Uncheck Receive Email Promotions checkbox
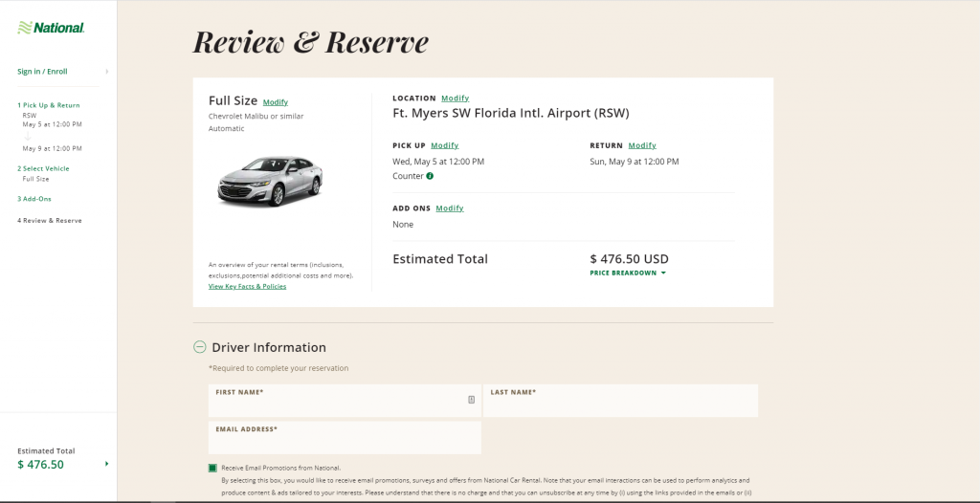Viewport: 980px width, 503px height. (x=212, y=468)
